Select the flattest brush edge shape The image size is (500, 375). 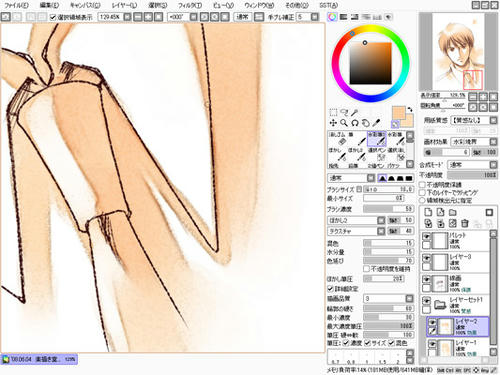pos(409,178)
